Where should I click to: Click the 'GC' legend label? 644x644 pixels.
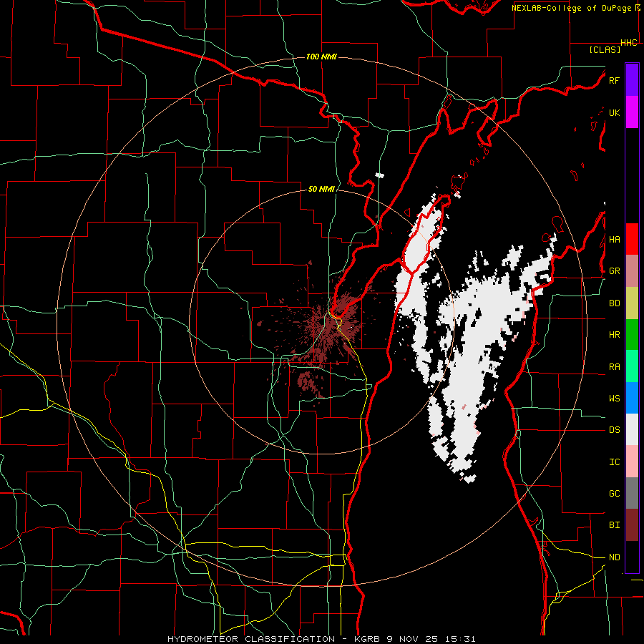coord(614,494)
